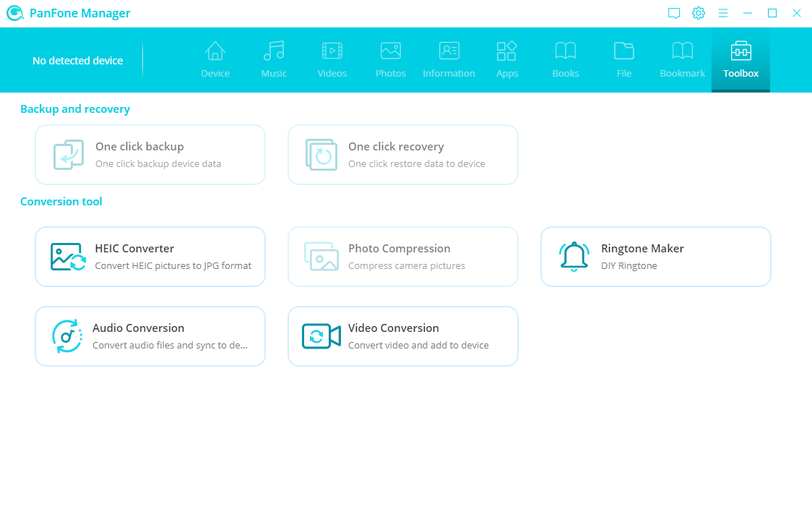Click 'Convert HEIC pictures to JPG format' text
Viewport: 812px width, 517px height.
pyautogui.click(x=173, y=266)
